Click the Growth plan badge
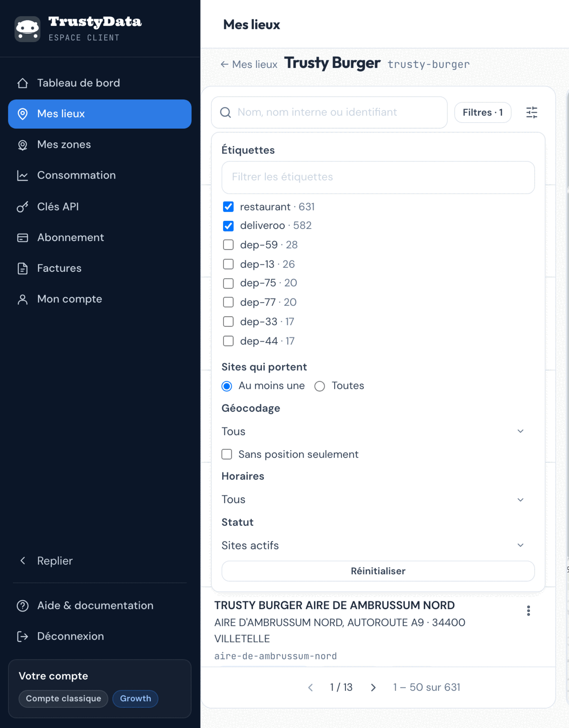The width and height of the screenshot is (569, 728). (x=135, y=698)
